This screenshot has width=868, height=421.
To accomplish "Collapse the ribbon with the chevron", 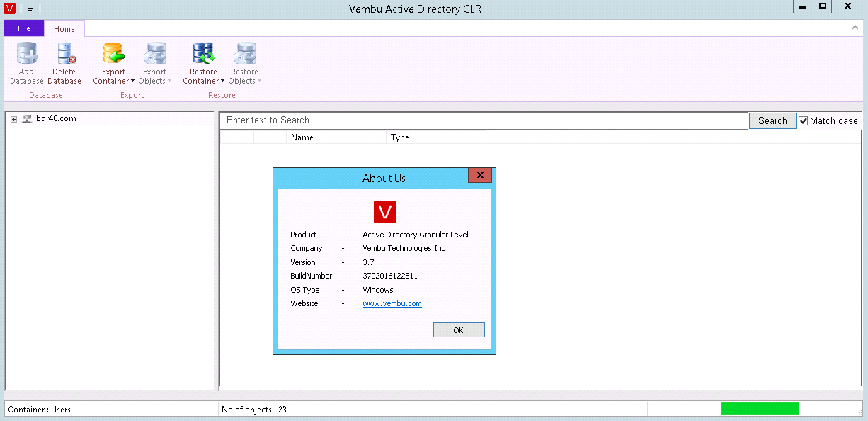I will coord(855,28).
